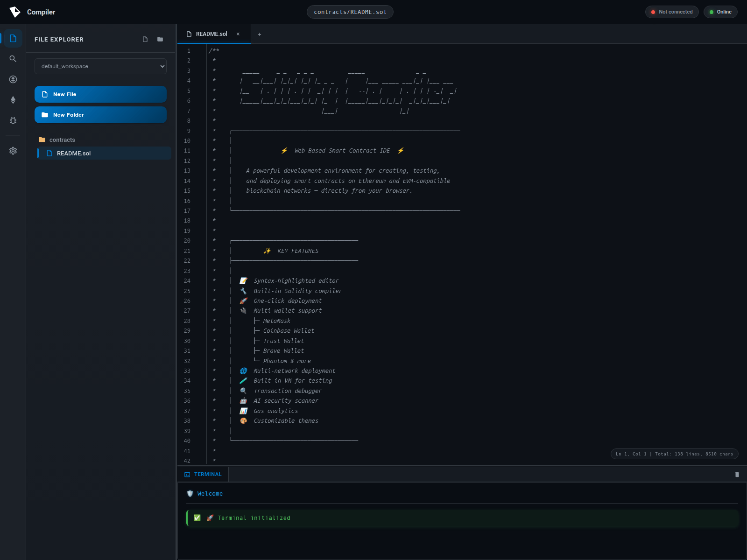Click the Online status badge
This screenshot has height=560, width=747.
(720, 12)
